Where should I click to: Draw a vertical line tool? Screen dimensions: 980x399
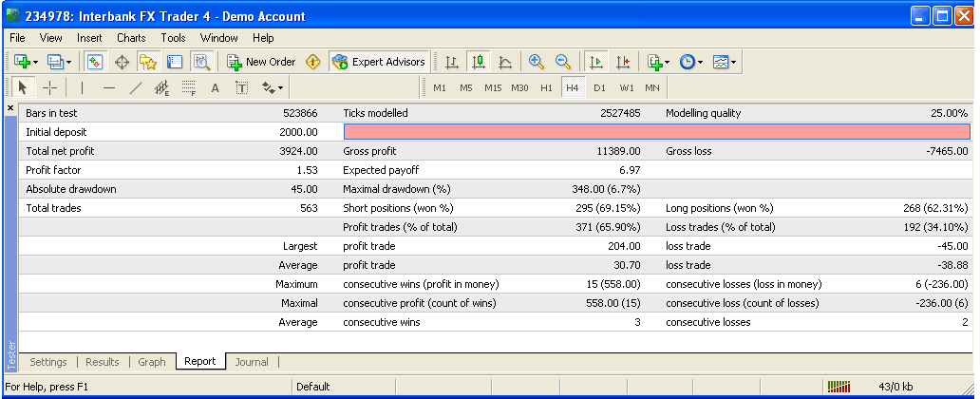(x=83, y=88)
